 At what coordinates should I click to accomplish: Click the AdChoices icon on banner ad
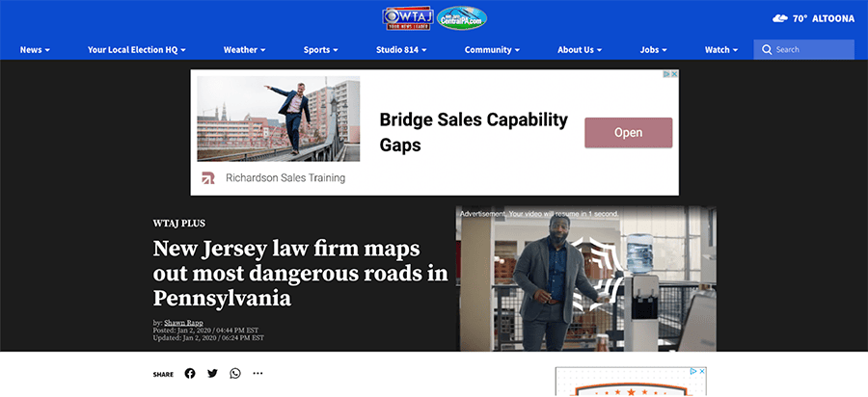click(x=667, y=74)
